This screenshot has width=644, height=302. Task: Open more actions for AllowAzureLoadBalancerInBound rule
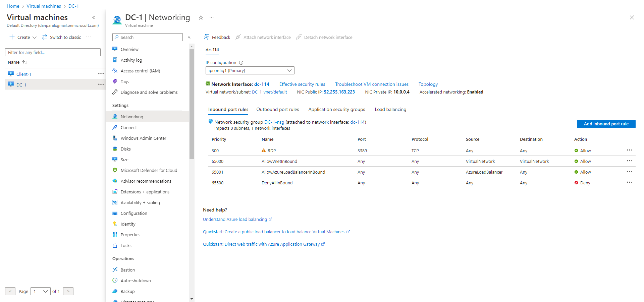pyautogui.click(x=630, y=172)
